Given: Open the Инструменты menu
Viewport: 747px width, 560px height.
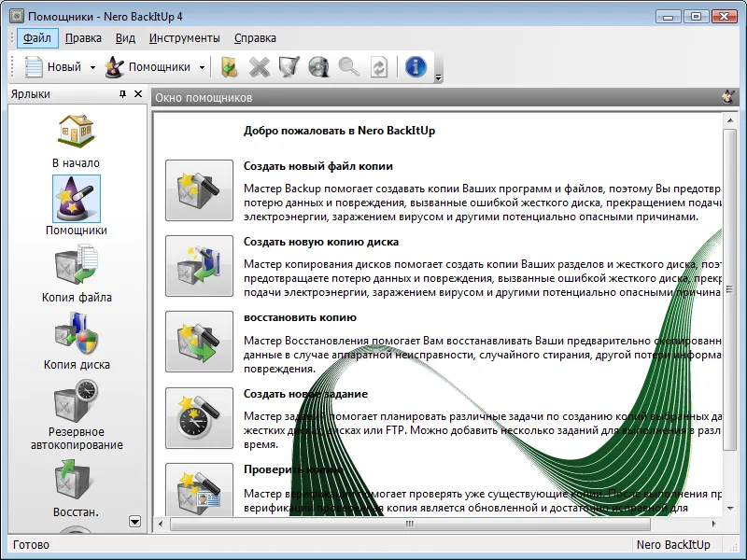Looking at the screenshot, I should [184, 38].
